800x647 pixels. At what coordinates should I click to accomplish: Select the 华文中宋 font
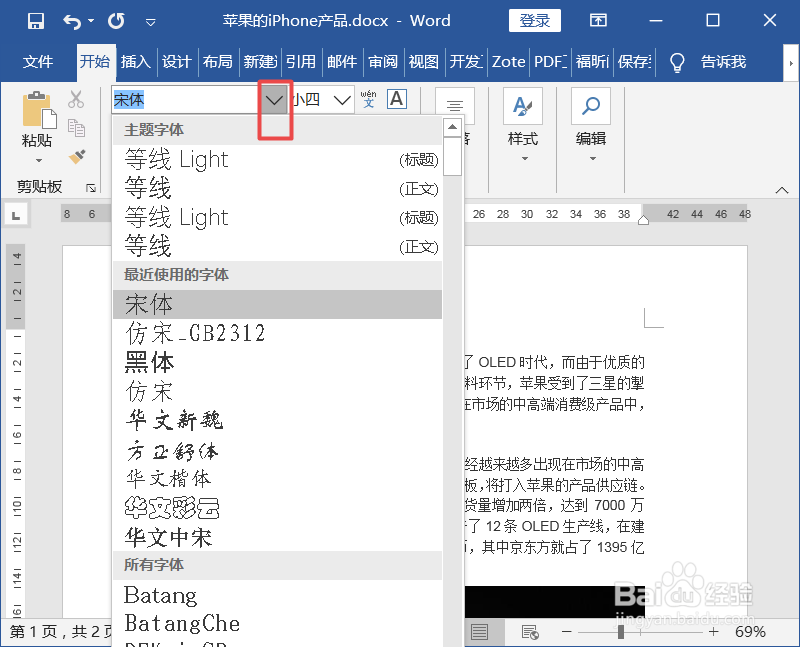pyautogui.click(x=278, y=537)
